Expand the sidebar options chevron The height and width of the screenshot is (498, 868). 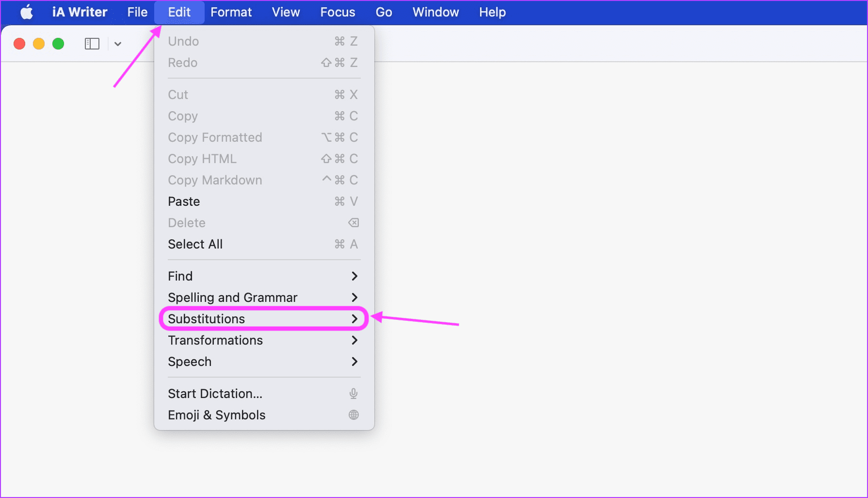[118, 44]
